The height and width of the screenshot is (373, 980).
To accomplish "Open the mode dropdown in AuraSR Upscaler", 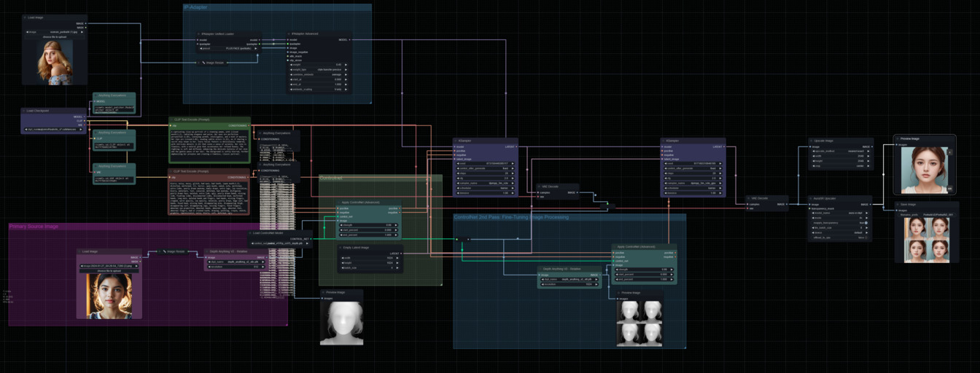I will [x=840, y=218].
